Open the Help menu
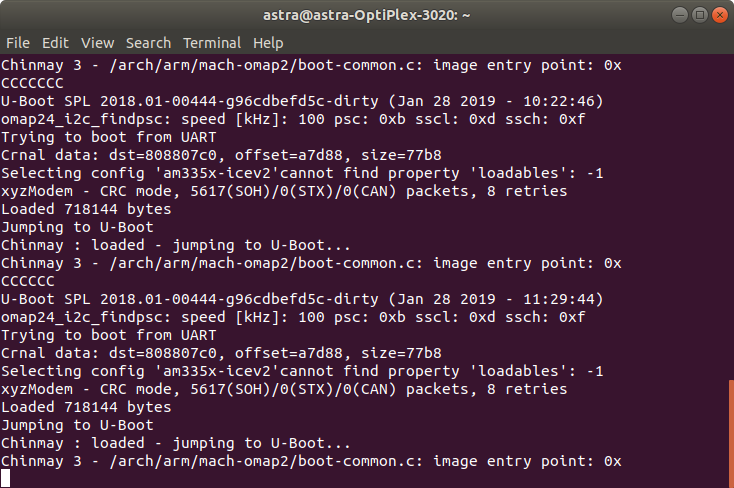Viewport: 734px width, 488px height. (x=268, y=43)
